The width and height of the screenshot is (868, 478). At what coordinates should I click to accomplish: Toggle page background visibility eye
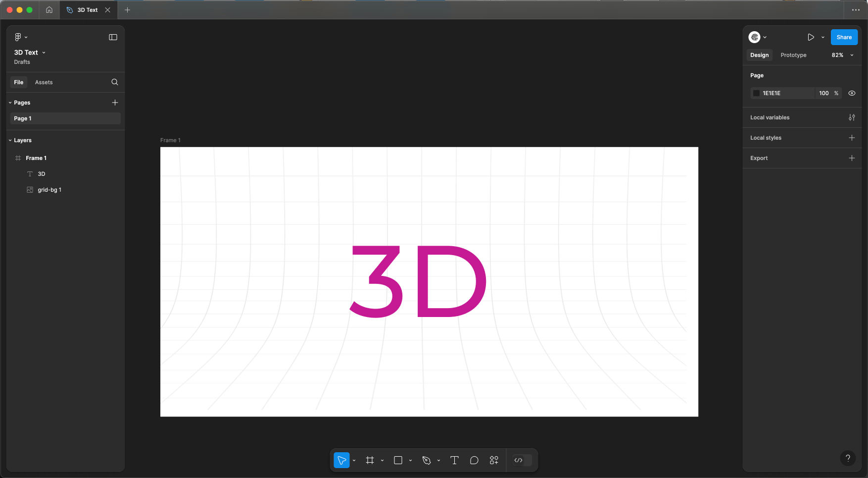tap(852, 93)
